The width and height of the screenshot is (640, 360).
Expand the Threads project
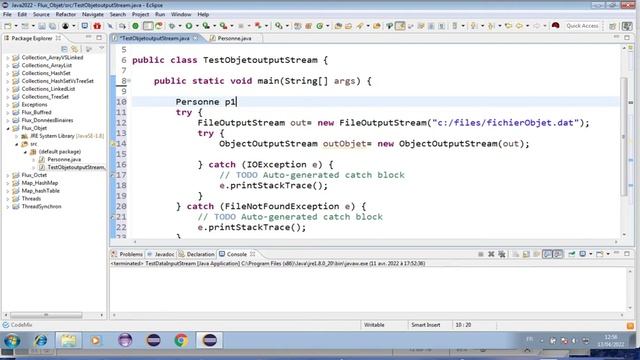point(7,199)
